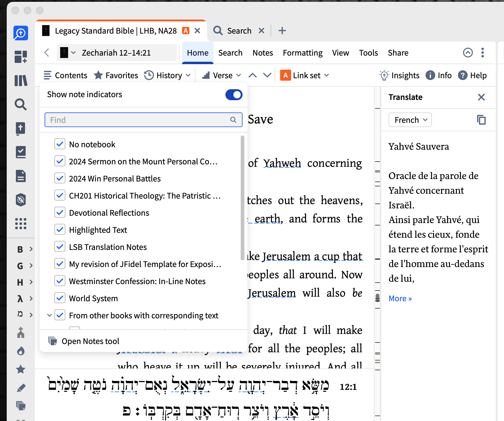This screenshot has width=504, height=421.
Task: Open the stacked notes icon in sidebar
Action: [21, 406]
